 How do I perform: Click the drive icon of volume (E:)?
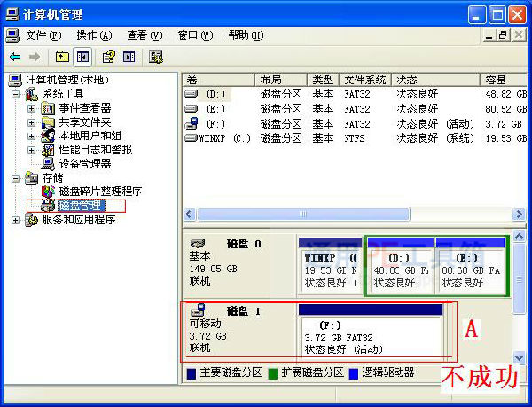(192, 108)
